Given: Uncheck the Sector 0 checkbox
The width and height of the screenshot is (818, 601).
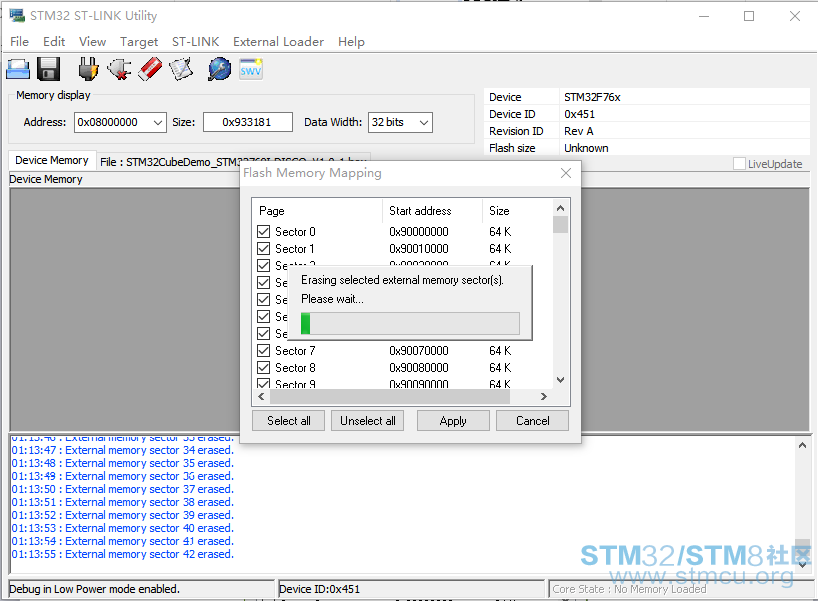Looking at the screenshot, I should coord(263,232).
